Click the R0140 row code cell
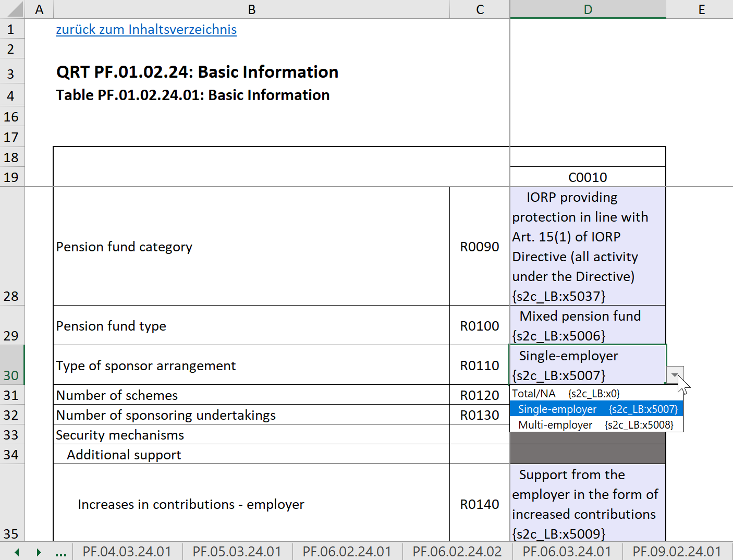Viewport: 733px width, 560px height. (x=479, y=504)
